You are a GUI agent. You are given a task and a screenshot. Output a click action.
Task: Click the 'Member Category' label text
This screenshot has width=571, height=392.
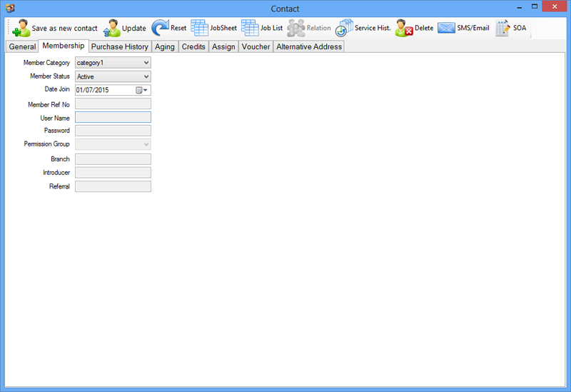point(46,63)
